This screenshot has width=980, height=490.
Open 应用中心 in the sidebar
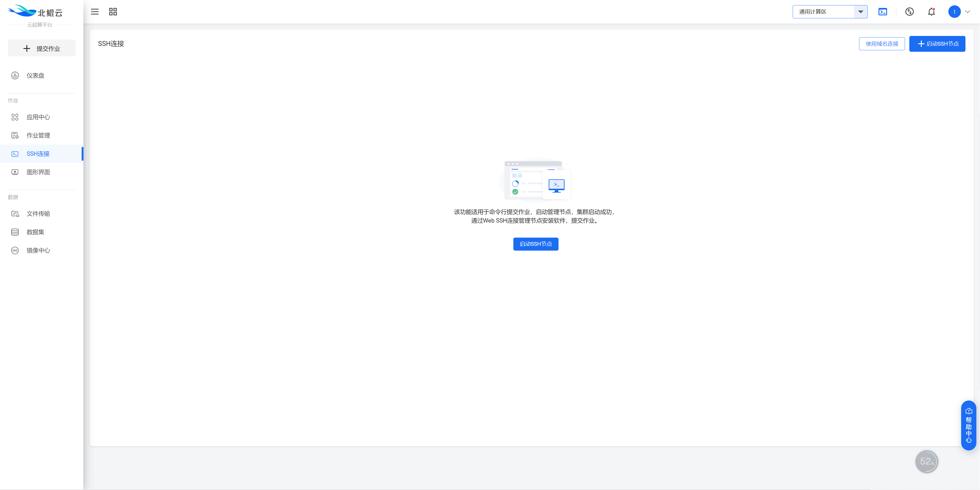[x=42, y=117]
